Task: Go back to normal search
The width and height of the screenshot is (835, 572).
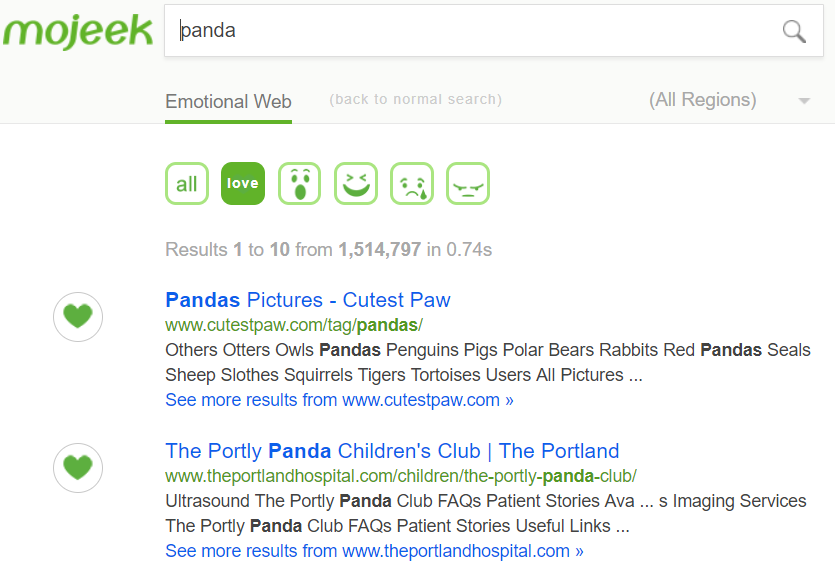Action: tap(415, 100)
